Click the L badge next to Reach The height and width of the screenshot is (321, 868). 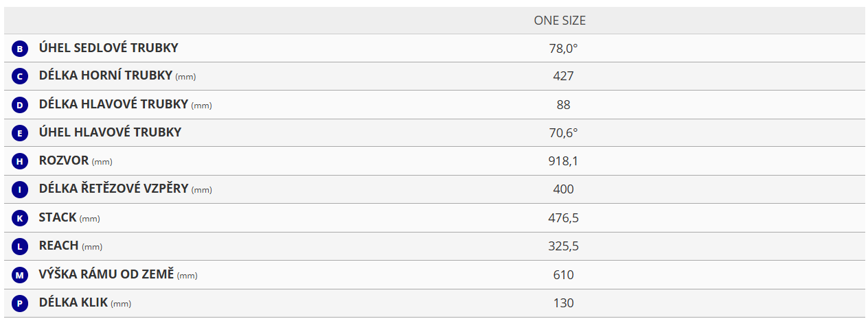coord(20,246)
